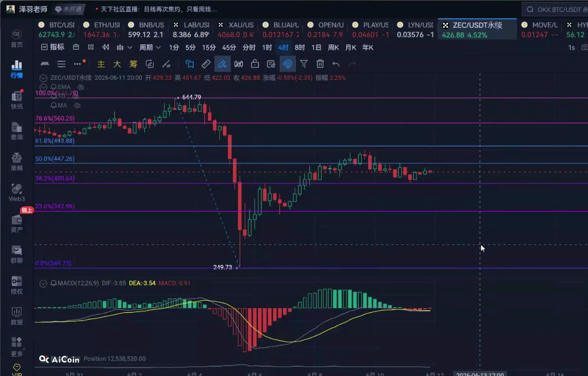
Task: Toggle the 大 large-order indicator
Action: (x=117, y=64)
